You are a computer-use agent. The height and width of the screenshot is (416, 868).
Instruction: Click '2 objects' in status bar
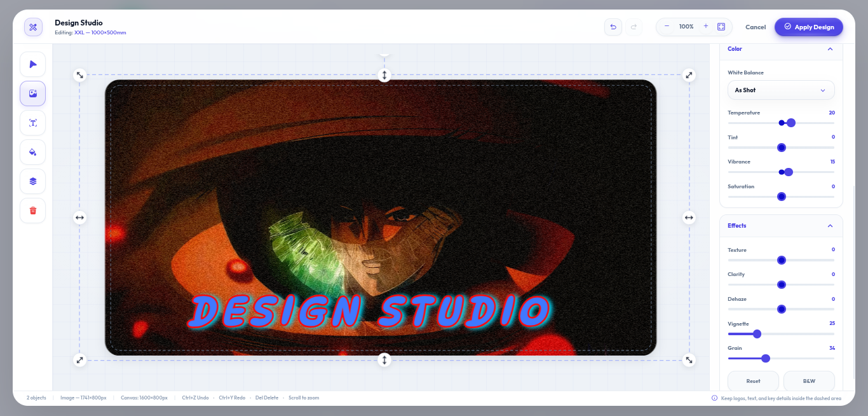pos(36,398)
